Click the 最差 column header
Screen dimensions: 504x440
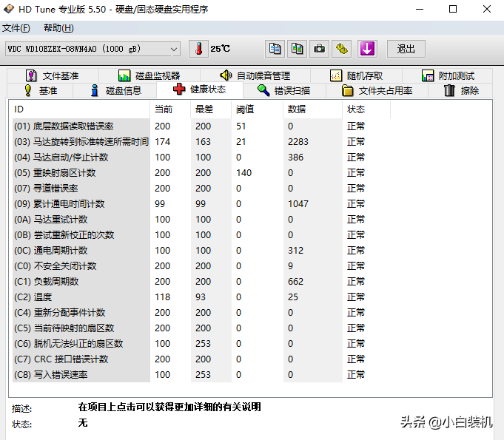coord(211,109)
